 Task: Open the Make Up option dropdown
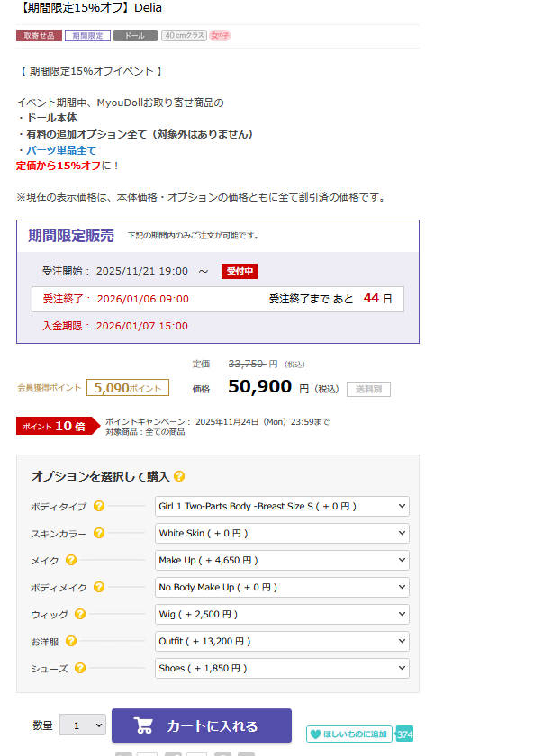[x=282, y=560]
